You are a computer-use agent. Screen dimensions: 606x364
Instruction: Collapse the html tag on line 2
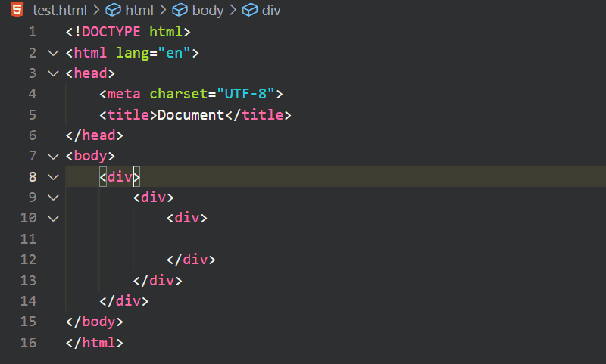point(53,53)
